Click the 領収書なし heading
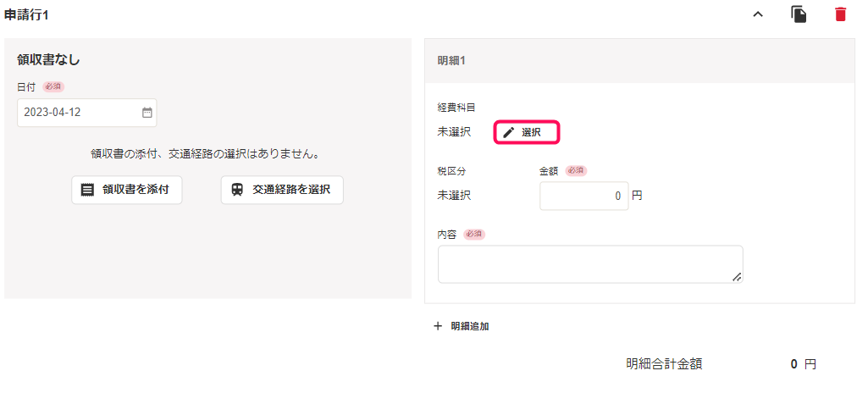The image size is (868, 393). click(49, 60)
